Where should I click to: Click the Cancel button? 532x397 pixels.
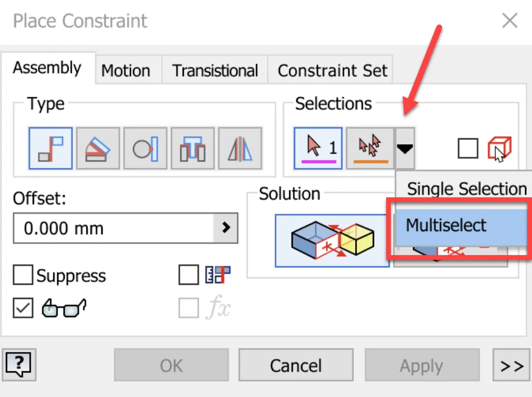coord(296,365)
